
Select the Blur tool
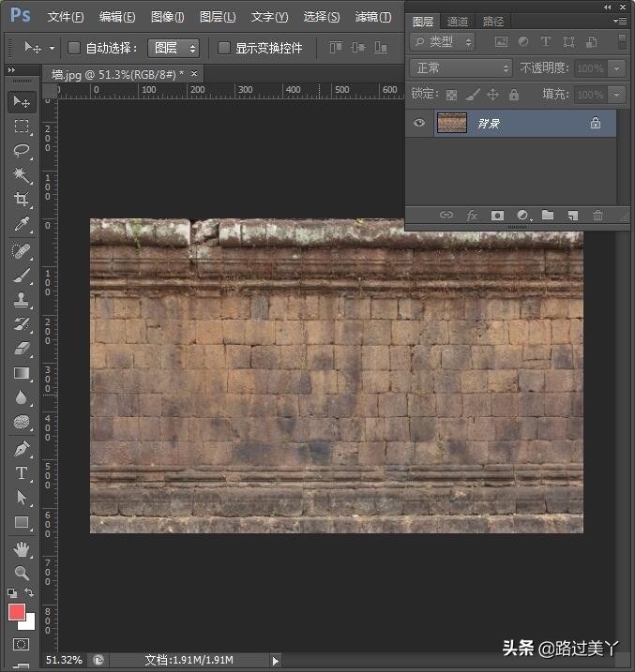pyautogui.click(x=22, y=397)
